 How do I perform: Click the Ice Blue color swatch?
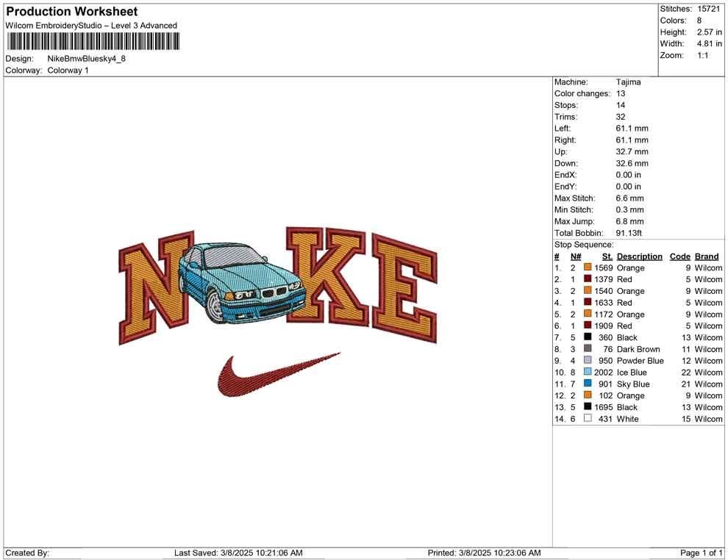click(x=588, y=372)
